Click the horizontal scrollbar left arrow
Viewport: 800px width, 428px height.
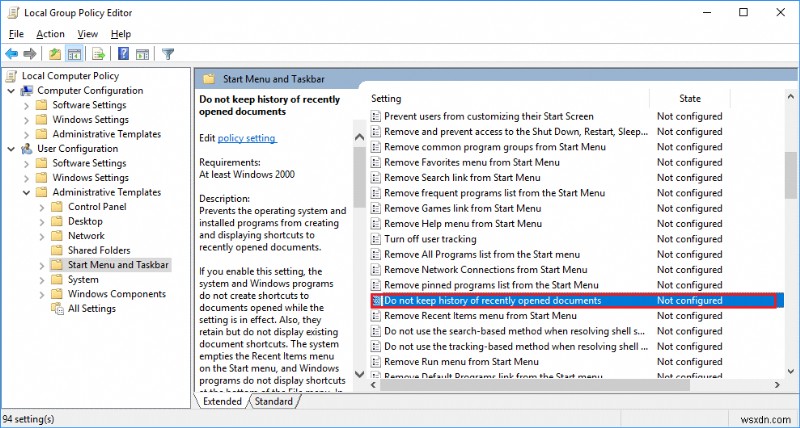[373, 385]
